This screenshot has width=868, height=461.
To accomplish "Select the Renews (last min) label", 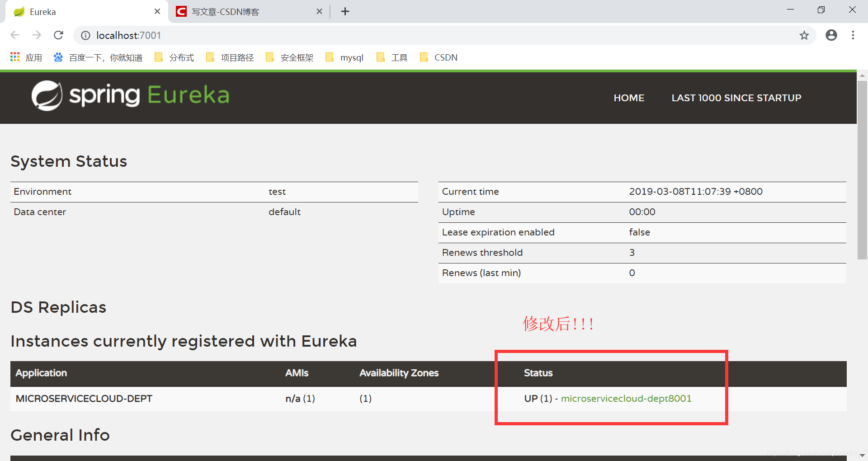I will (481, 273).
